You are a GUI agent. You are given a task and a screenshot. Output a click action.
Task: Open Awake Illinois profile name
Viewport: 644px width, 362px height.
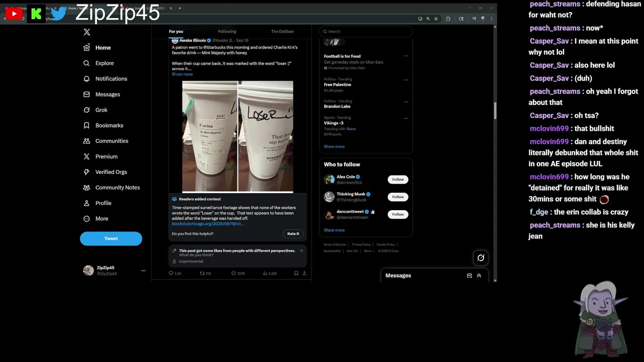(193, 40)
